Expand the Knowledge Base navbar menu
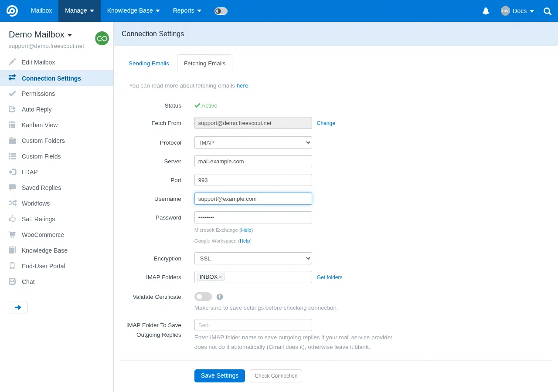 click(134, 11)
